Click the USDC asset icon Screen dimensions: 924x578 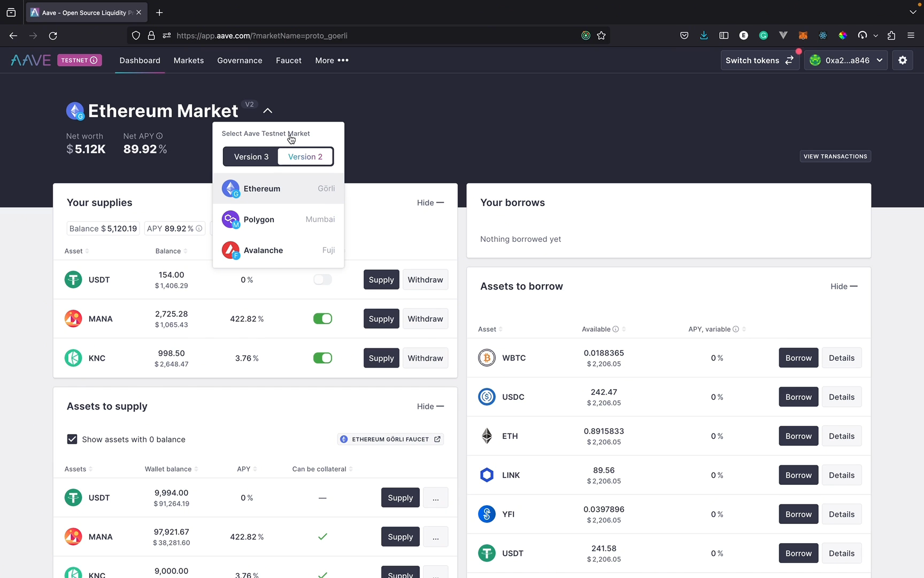pos(487,397)
